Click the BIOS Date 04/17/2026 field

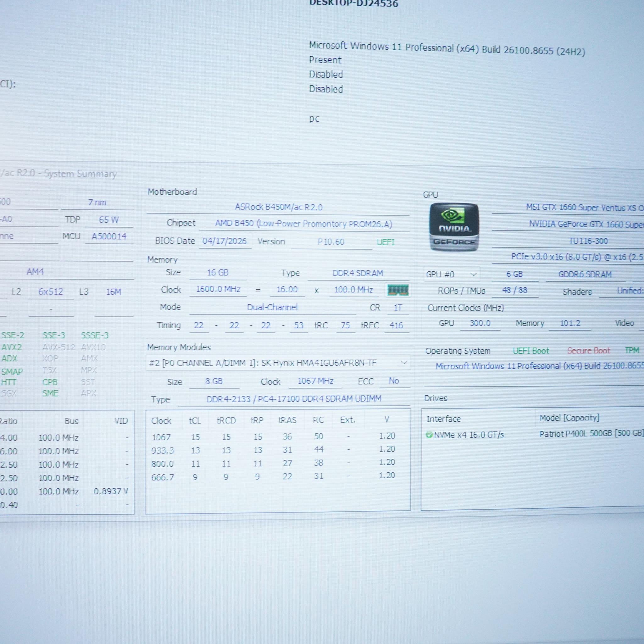(225, 241)
